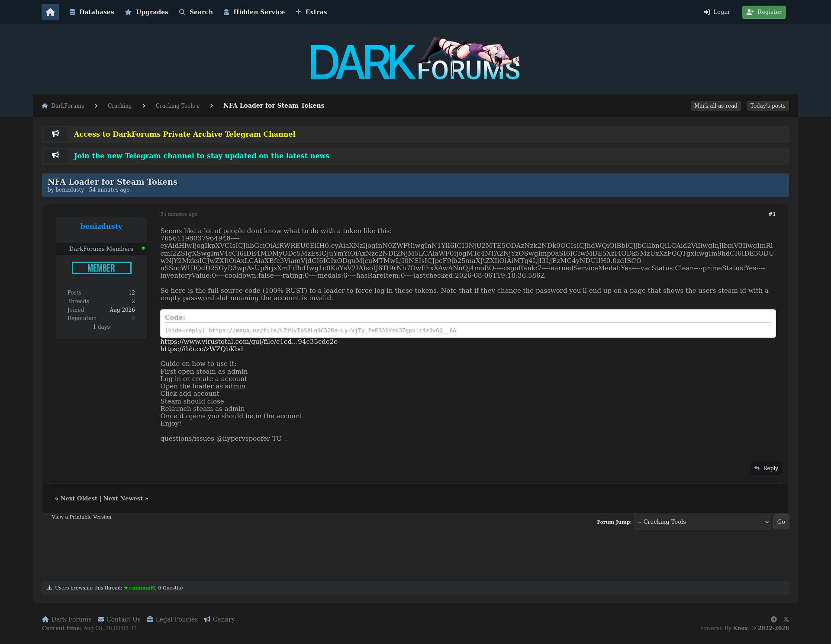
Task: Click the Reputation value 0
Action: click(133, 318)
